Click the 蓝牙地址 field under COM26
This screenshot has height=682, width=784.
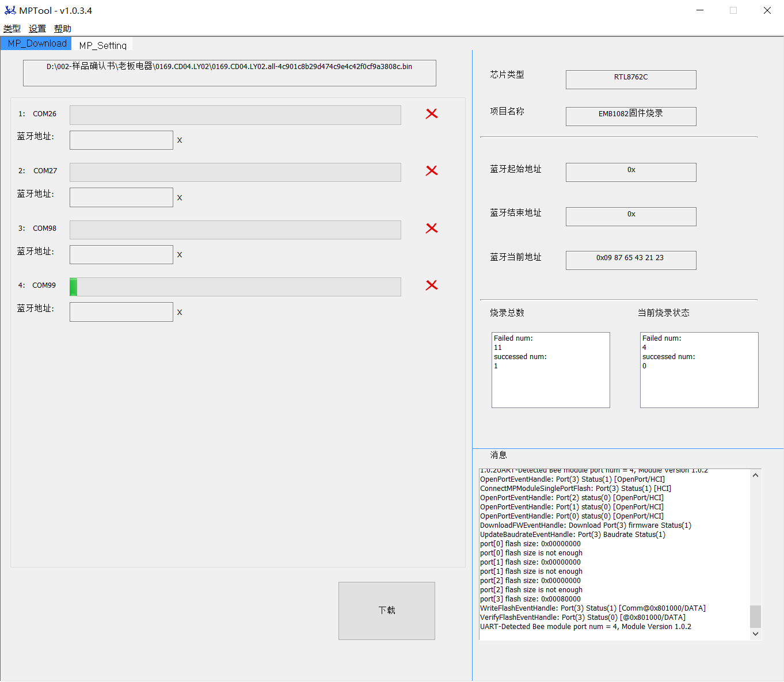coord(121,140)
